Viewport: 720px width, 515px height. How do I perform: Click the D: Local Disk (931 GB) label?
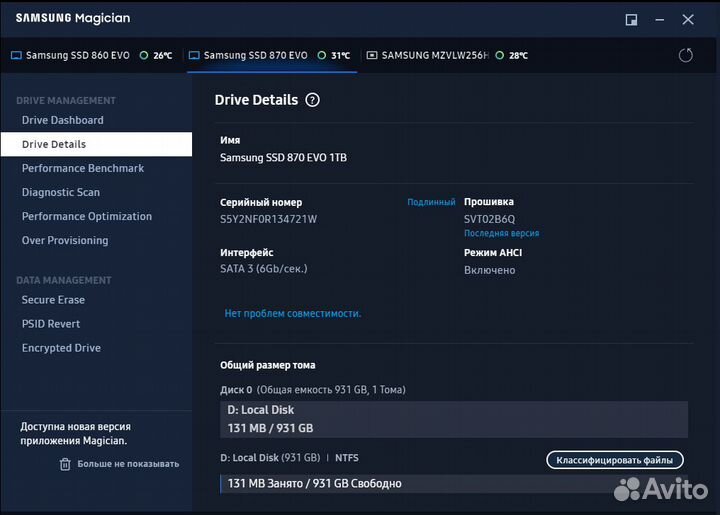click(x=270, y=458)
